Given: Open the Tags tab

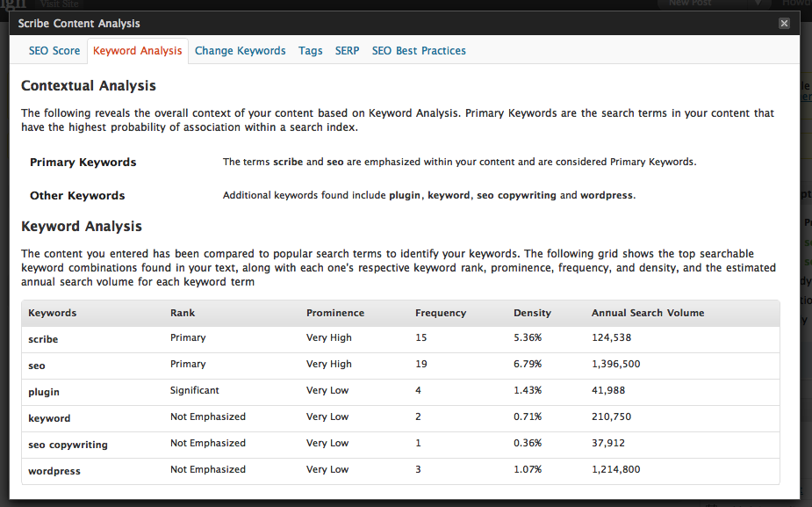Looking at the screenshot, I should click(x=310, y=51).
